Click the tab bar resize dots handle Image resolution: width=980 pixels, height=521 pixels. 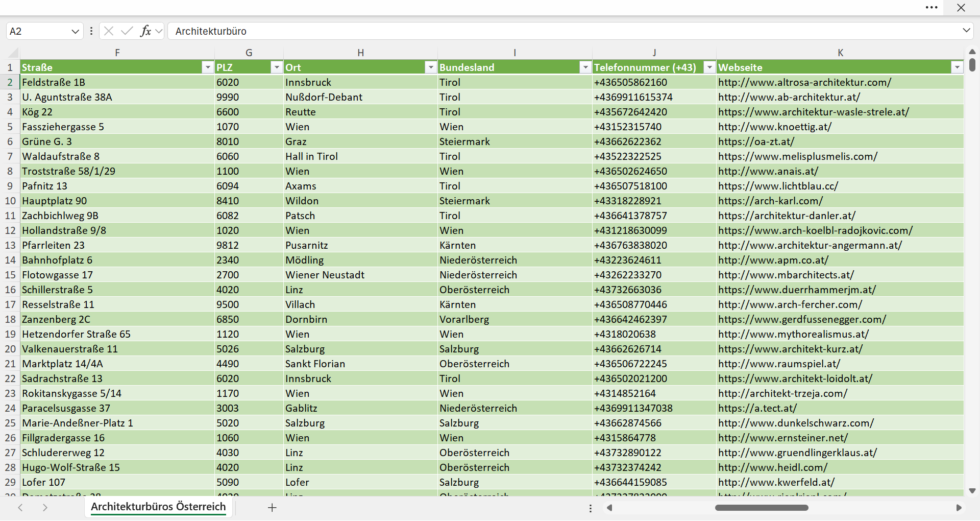(x=591, y=508)
